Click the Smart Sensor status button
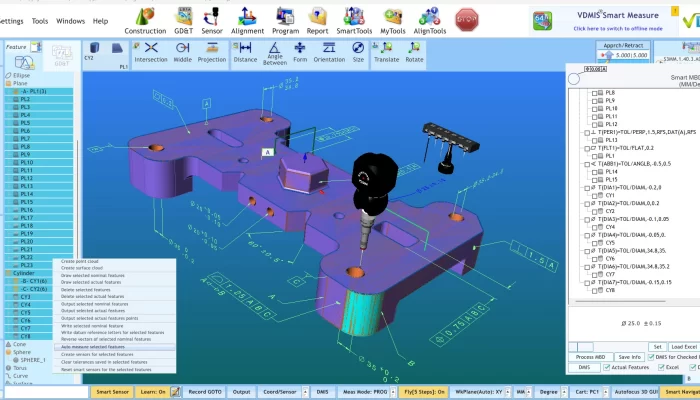 112,392
